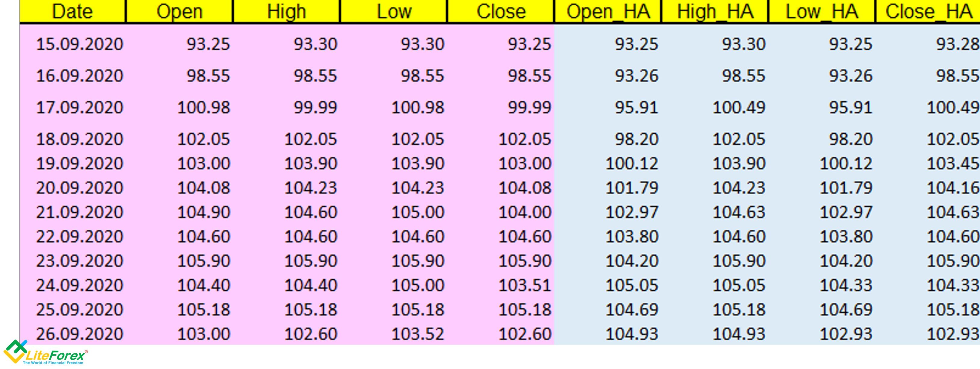Viewport: 980px width, 369px height.
Task: Click the Low_HA column header
Action: [x=822, y=11]
